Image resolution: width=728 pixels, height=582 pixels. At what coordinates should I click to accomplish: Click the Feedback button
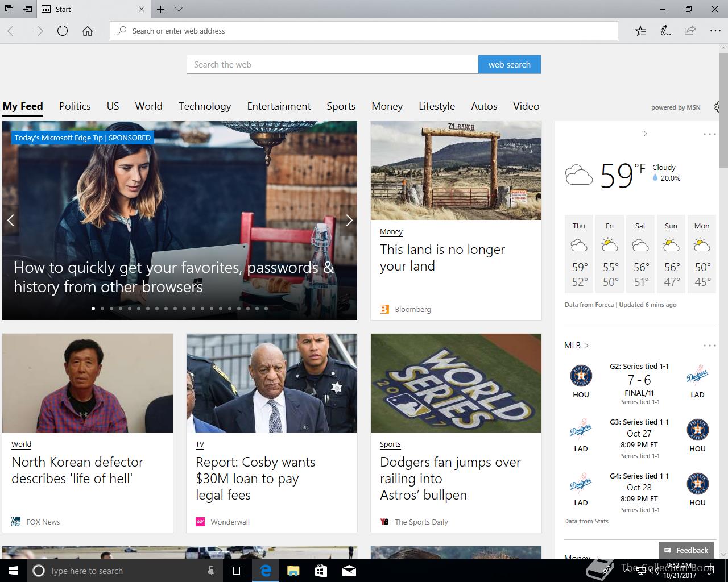686,550
